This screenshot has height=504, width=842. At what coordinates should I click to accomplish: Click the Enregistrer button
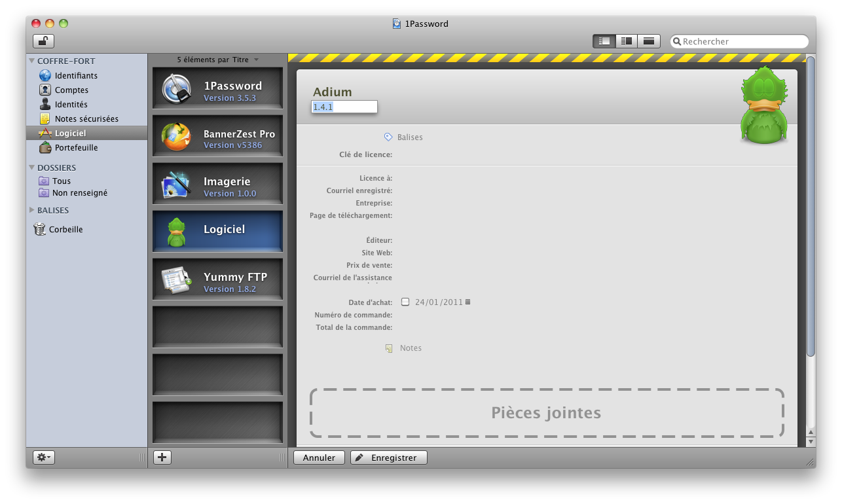[389, 458]
